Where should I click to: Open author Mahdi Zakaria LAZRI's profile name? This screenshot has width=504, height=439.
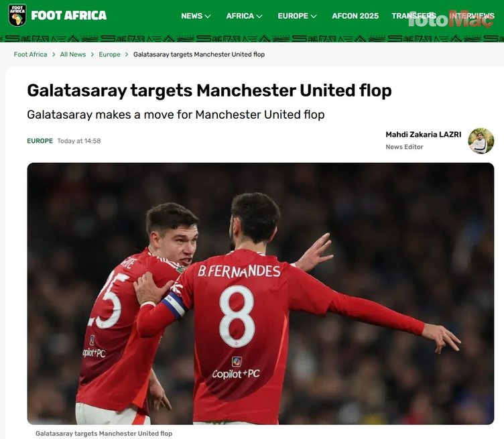click(x=424, y=134)
